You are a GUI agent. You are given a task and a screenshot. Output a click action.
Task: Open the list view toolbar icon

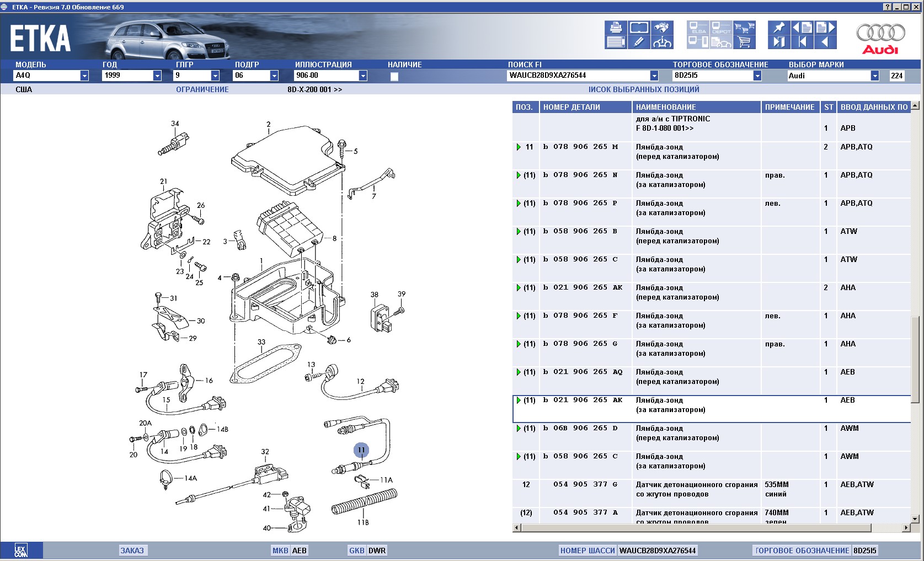click(615, 42)
